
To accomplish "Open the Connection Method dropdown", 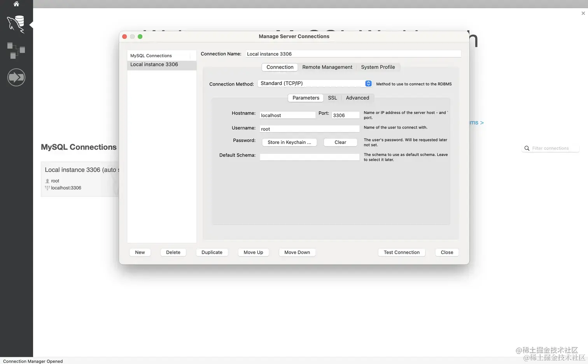I will coord(315,84).
